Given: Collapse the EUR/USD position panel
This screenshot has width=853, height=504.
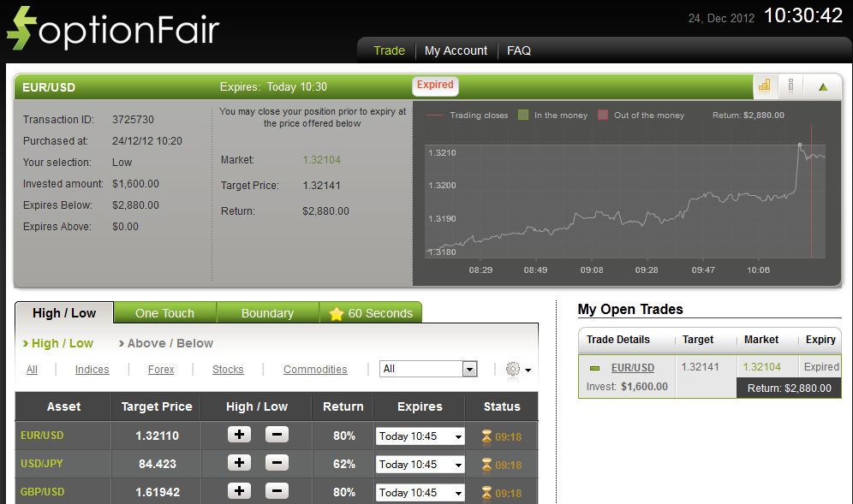Looking at the screenshot, I should pos(822,86).
